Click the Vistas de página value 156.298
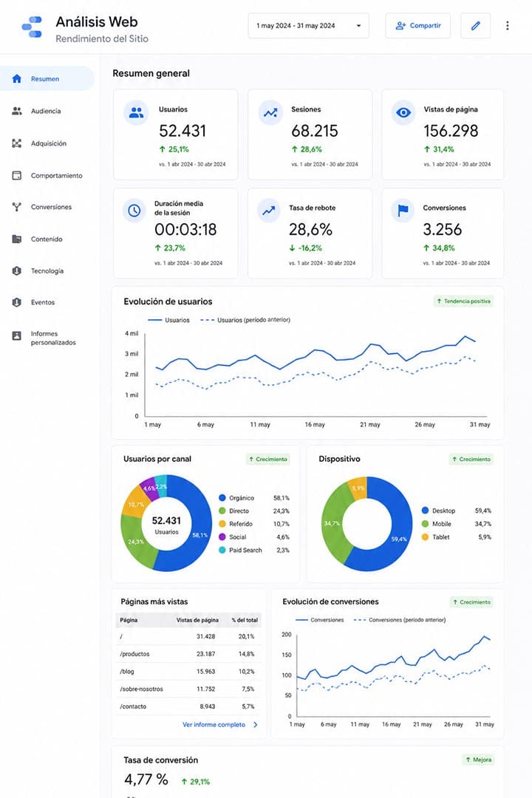 pyautogui.click(x=451, y=131)
